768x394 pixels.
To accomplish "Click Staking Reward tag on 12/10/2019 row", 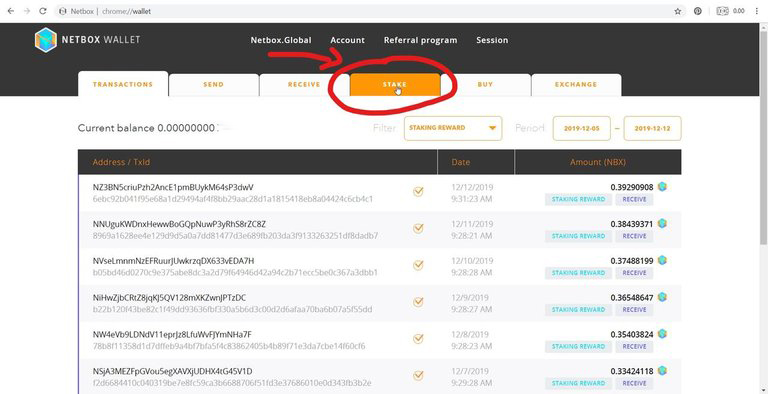I will pos(578,273).
